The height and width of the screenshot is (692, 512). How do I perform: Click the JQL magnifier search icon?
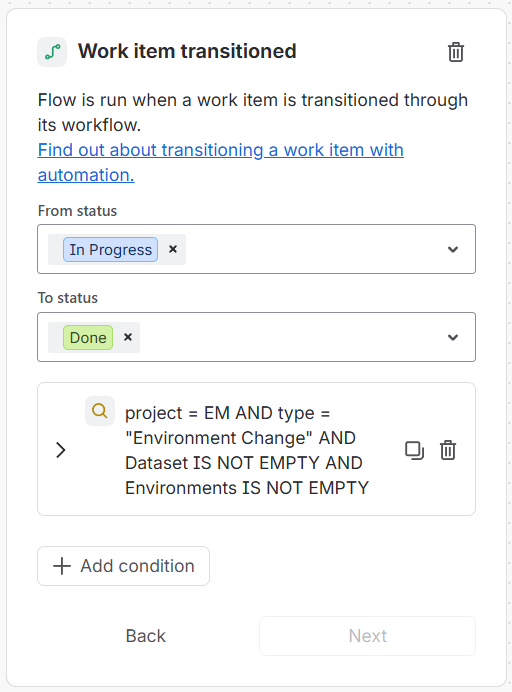coord(100,411)
